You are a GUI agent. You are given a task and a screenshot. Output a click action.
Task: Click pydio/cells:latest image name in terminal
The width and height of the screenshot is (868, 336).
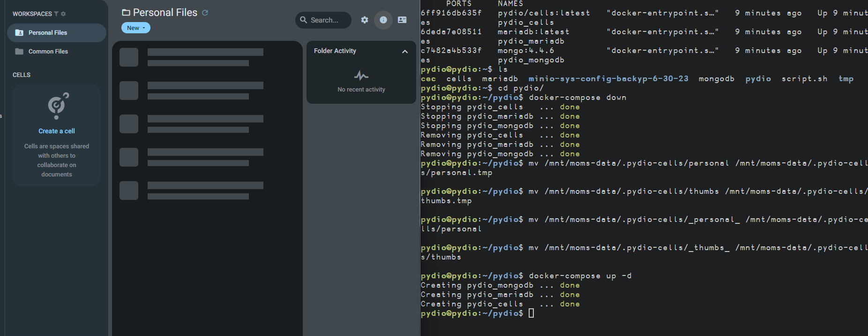tap(544, 13)
